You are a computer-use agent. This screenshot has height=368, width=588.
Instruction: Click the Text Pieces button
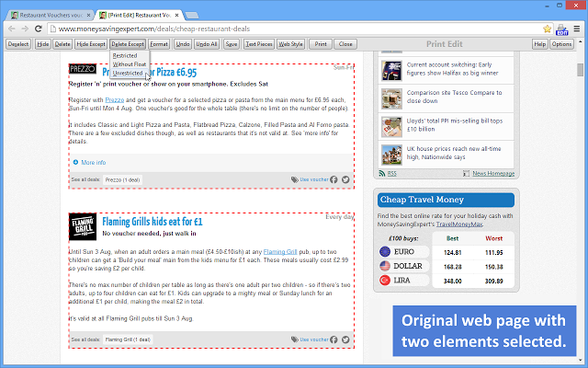pyautogui.click(x=259, y=44)
